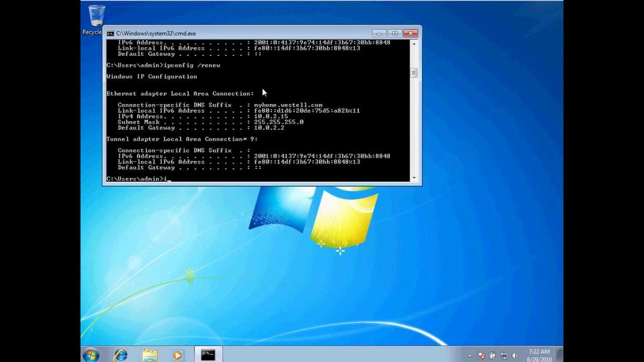The height and width of the screenshot is (362, 644).
Task: Start Windows Media Player from the taskbar
Action: pyautogui.click(x=177, y=354)
